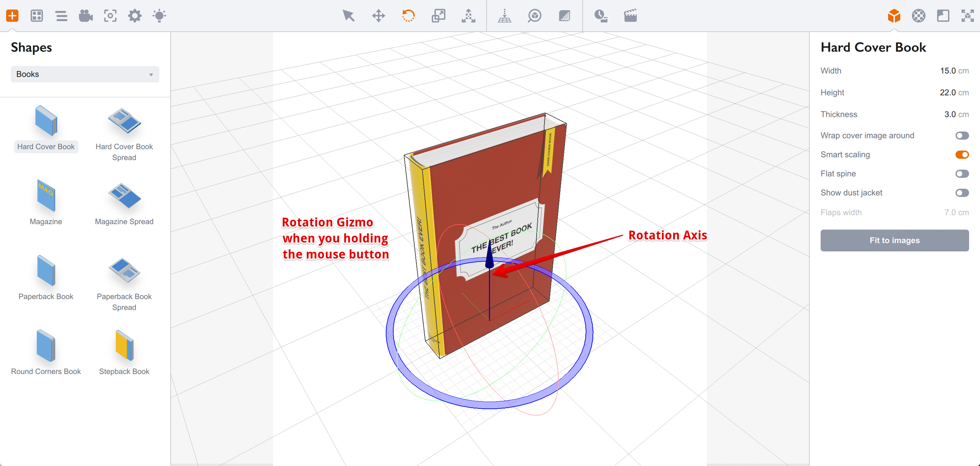The image size is (980, 466).
Task: Select the Scale tool
Action: tap(438, 16)
